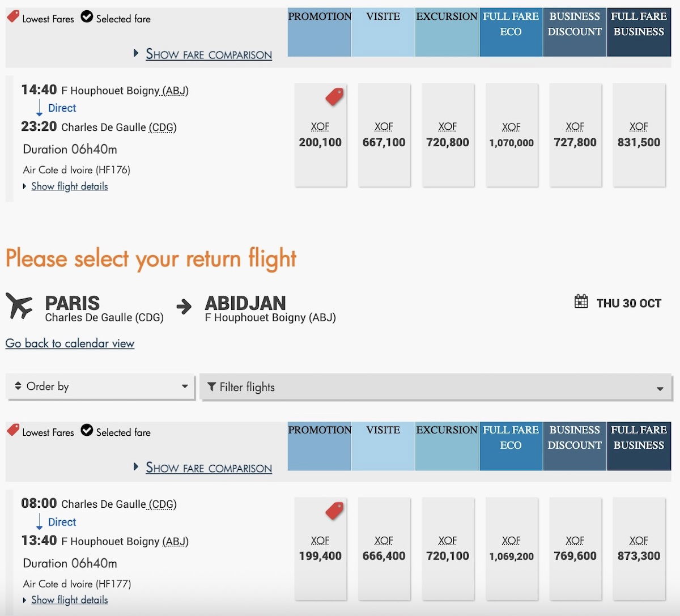
Task: Expand Show flight details for flight HF176
Action: click(69, 186)
